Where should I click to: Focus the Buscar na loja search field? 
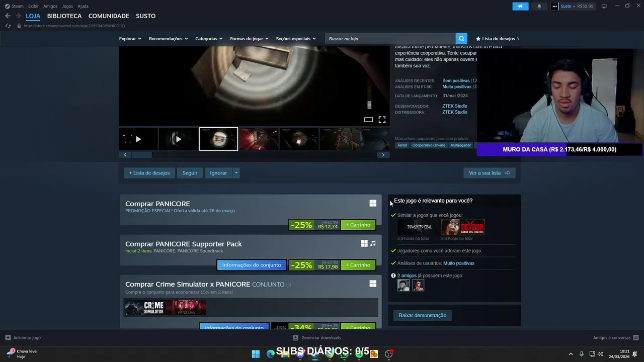tap(390, 39)
